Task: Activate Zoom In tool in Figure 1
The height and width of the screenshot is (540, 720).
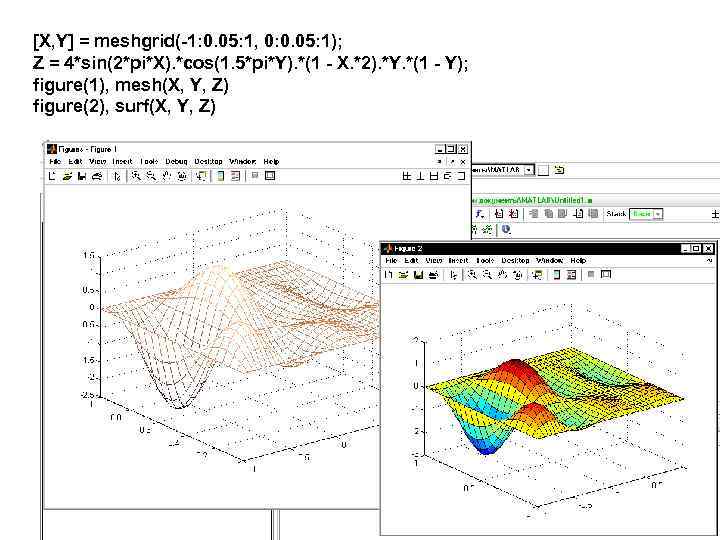Action: click(136, 176)
